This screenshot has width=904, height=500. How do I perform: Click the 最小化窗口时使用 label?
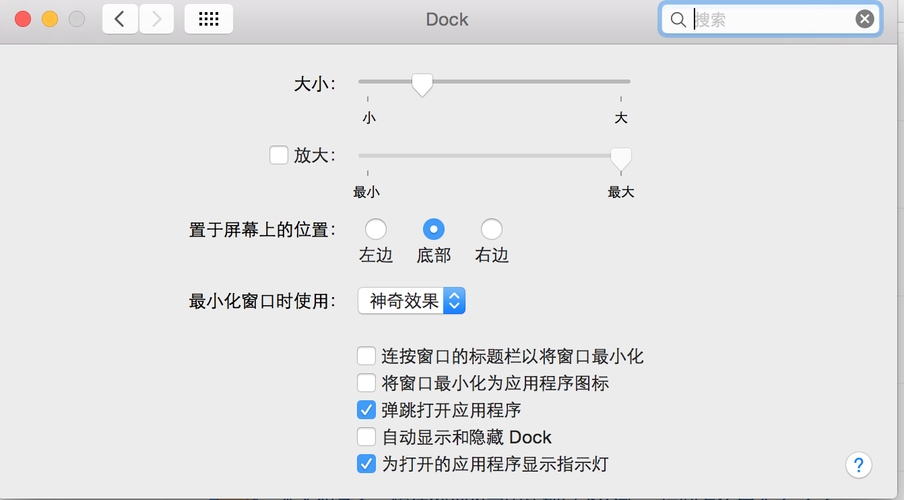[x=262, y=301]
